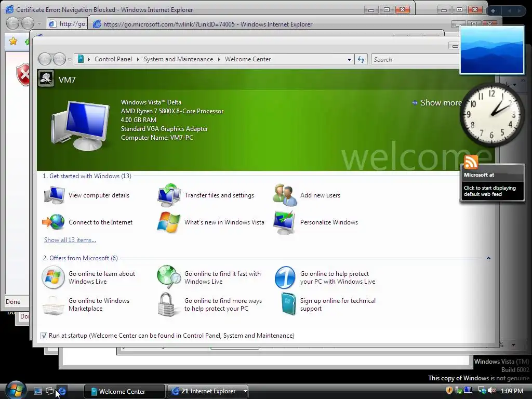This screenshot has width=532, height=399.
Task: Open Go online to find more ways to help protect your PC
Action: 209,304
